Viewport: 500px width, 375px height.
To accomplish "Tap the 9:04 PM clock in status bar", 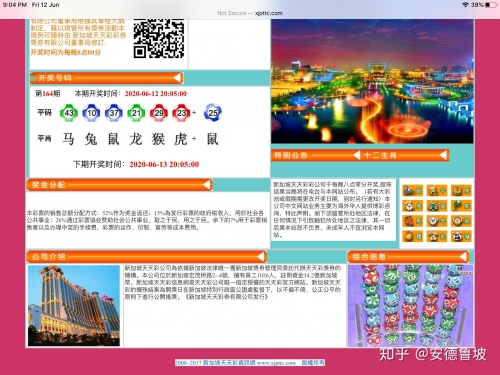I will click(x=14, y=5).
